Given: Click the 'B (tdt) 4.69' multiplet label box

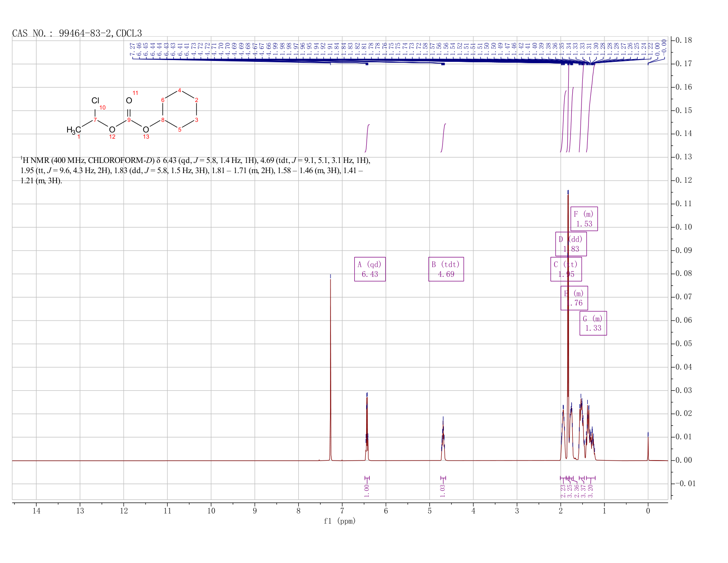Looking at the screenshot, I should [446, 269].
